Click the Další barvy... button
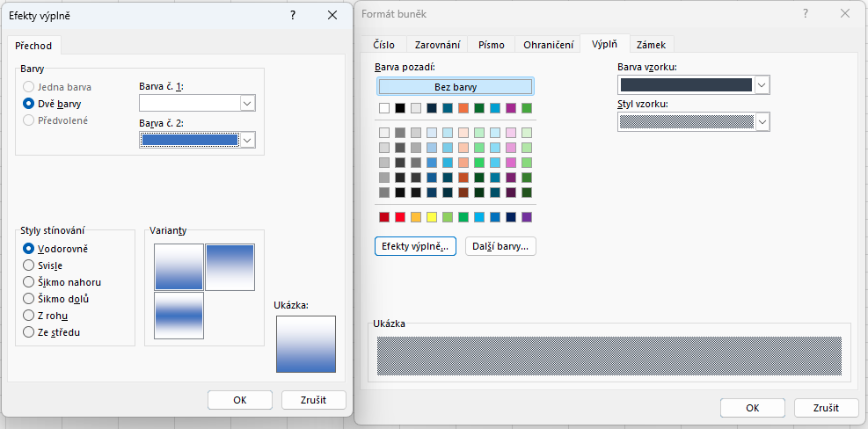868x429 pixels. 500,246
